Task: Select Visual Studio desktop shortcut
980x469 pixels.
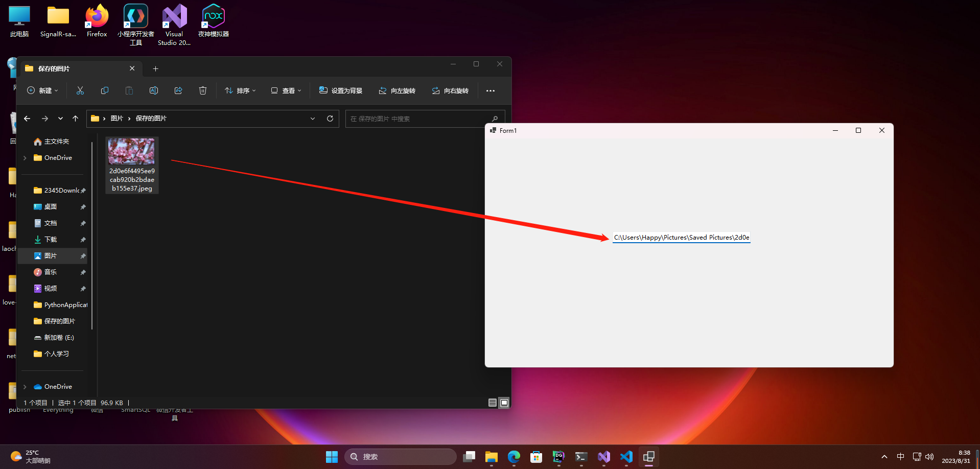Action: [174, 25]
